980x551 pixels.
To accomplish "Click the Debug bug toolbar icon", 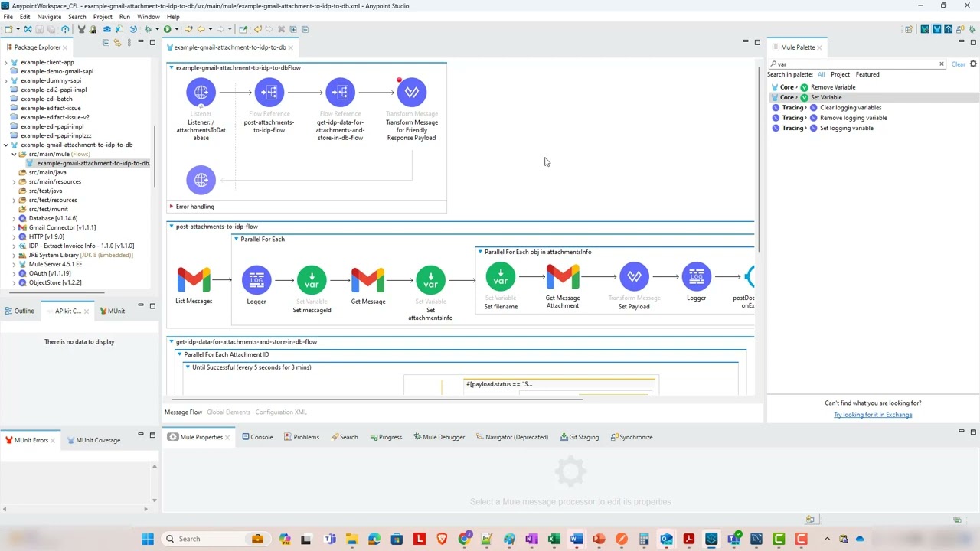I will (148, 29).
